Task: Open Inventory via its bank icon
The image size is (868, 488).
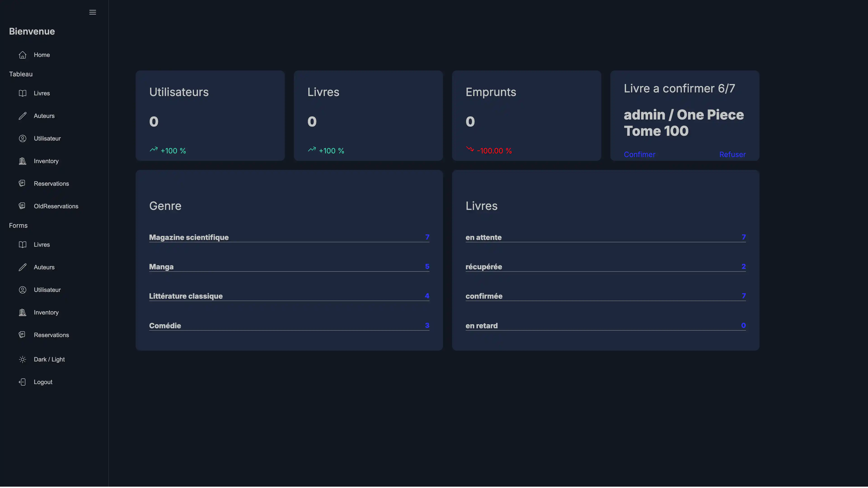Action: 23,161
